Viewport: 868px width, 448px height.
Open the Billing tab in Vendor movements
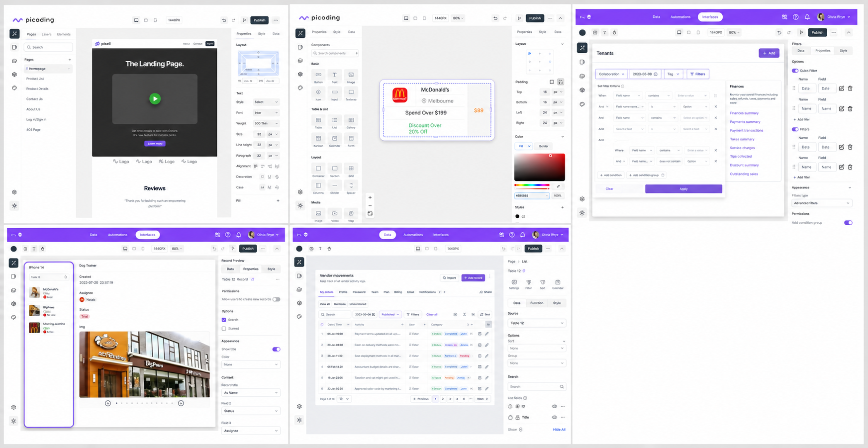[x=398, y=292]
